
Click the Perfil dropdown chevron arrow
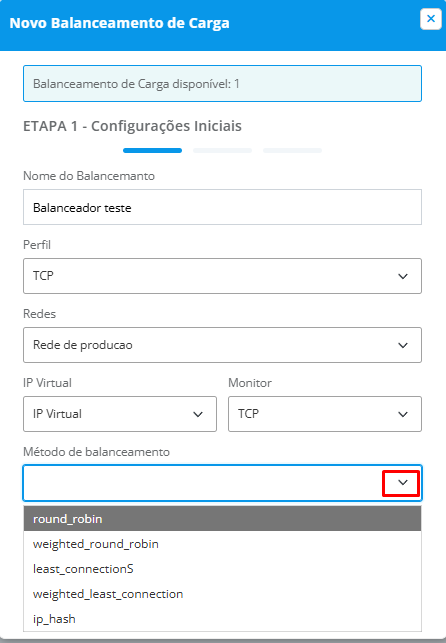coord(403,276)
